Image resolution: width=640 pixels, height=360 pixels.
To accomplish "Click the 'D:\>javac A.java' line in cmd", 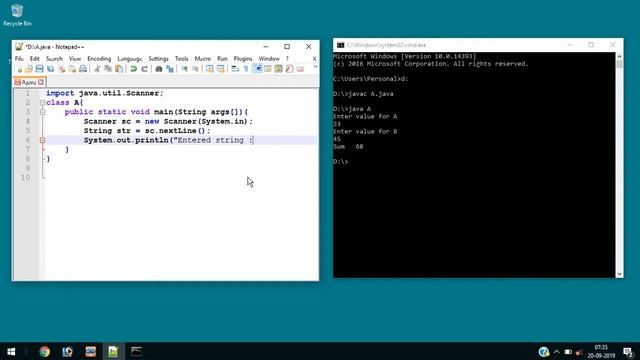I will tap(363, 94).
